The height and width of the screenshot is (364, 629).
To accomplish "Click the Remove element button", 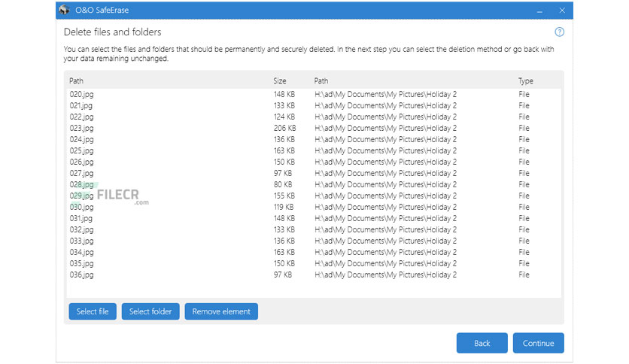I will tap(221, 311).
